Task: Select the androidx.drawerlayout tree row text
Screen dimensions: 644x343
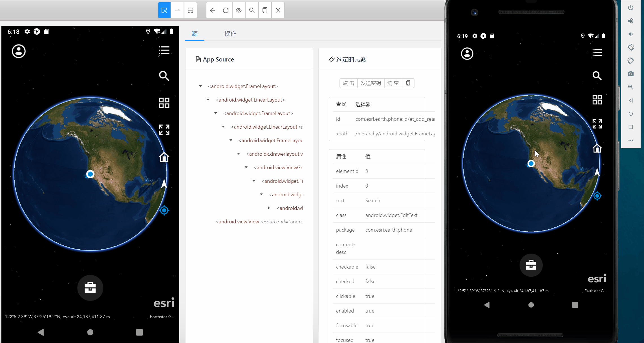Action: click(274, 154)
